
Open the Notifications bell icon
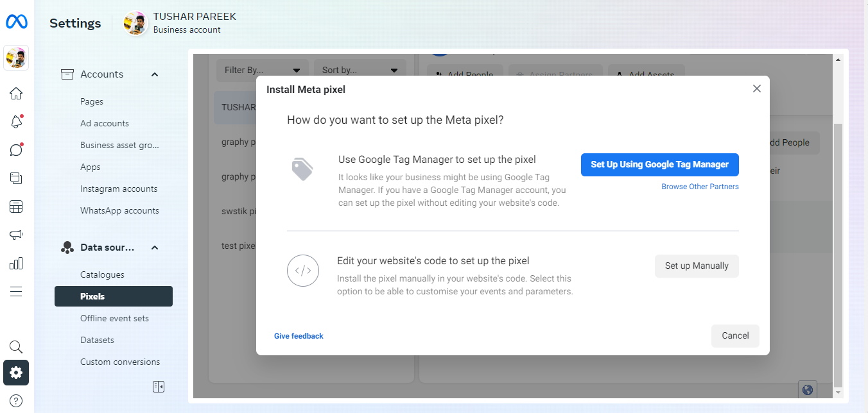tap(15, 121)
